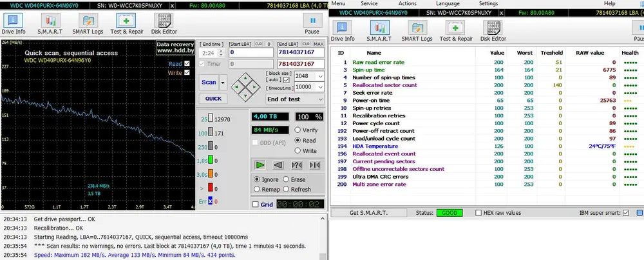
Task: Click the CUR button next to Start LBA
Action: [x=259, y=44]
